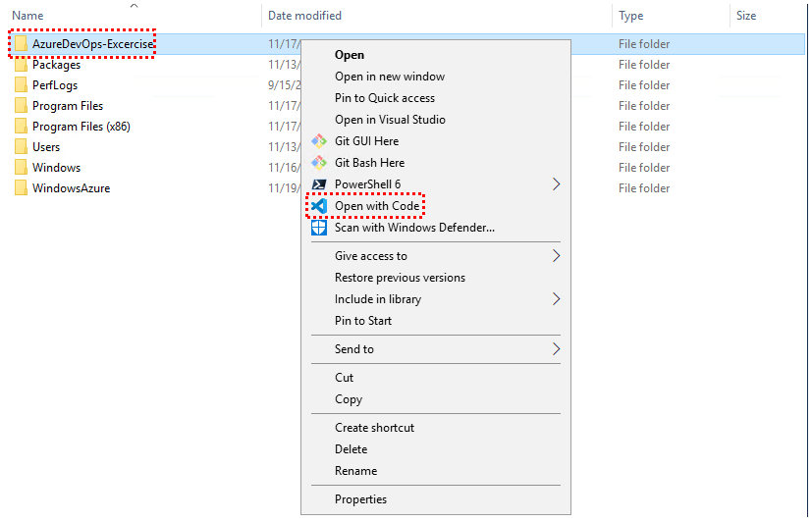Image resolution: width=812 pixels, height=522 pixels.
Task: Expand the Give access to submenu arrow
Action: pyautogui.click(x=556, y=255)
